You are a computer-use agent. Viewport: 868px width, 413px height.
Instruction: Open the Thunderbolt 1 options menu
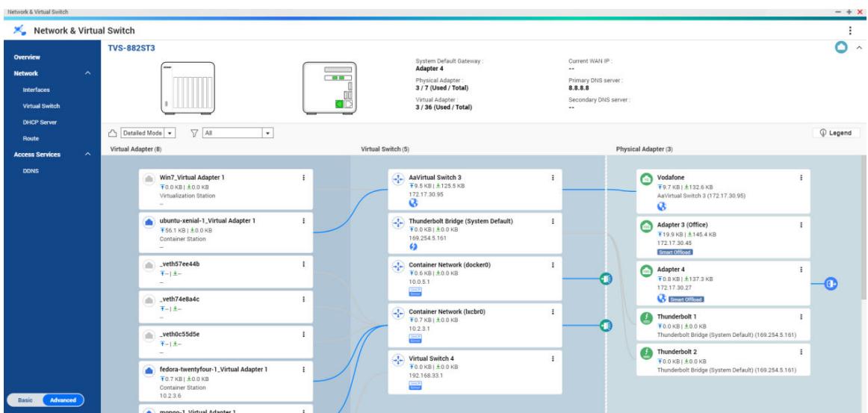tap(801, 317)
